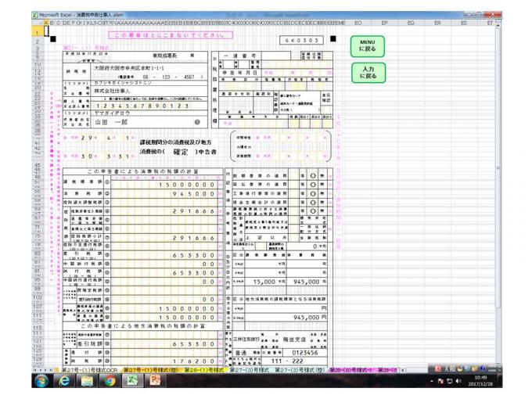Click the 確定 field in the declaration title
The width and height of the screenshot is (532, 399).
click(x=181, y=152)
